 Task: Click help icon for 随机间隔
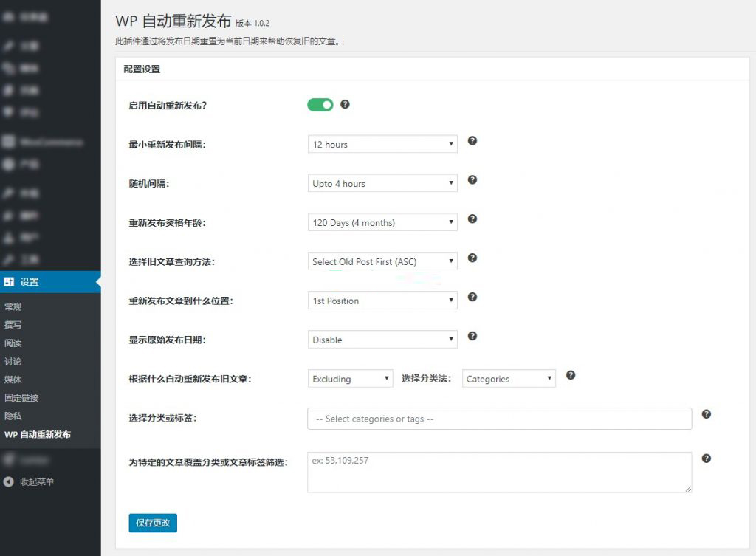pyautogui.click(x=472, y=180)
